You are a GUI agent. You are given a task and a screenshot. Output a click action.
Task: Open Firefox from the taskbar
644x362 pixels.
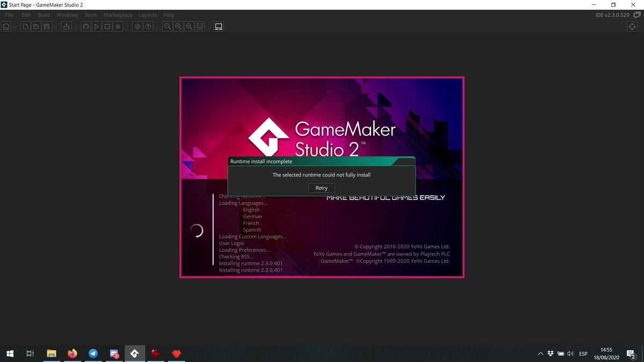point(72,353)
